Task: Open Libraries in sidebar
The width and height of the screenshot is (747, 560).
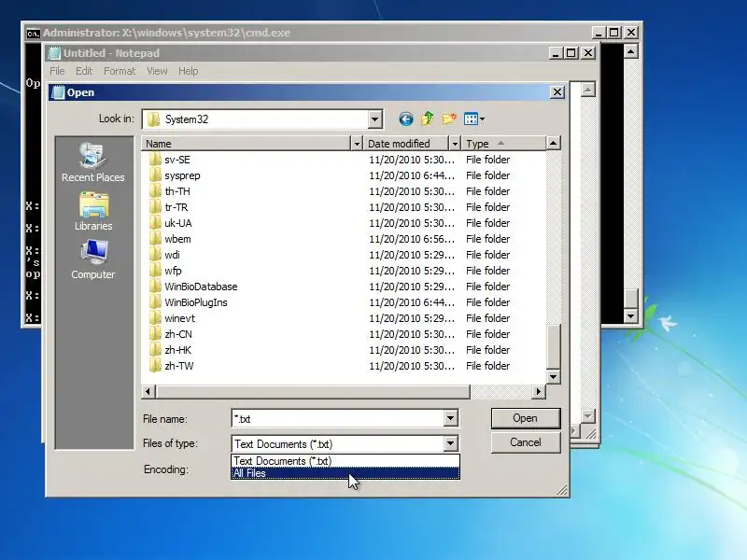Action: point(93,212)
